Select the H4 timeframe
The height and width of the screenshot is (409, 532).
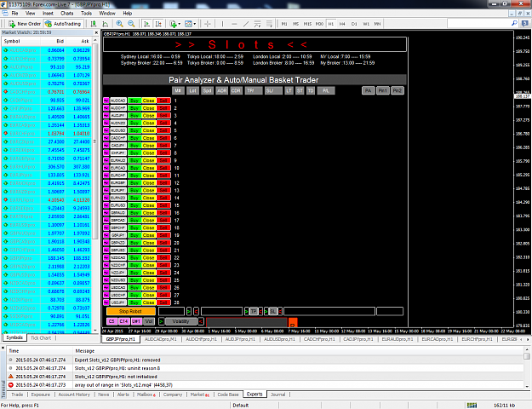tap(342, 24)
